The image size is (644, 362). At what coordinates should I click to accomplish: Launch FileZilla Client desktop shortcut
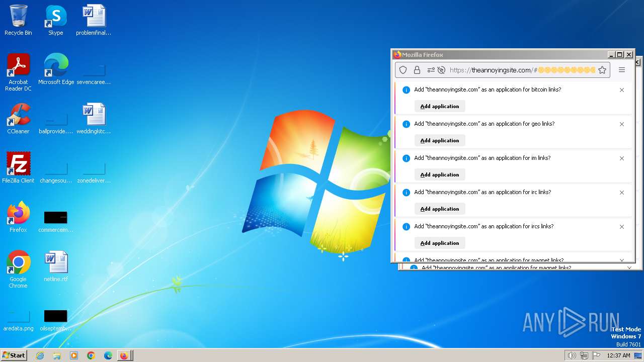point(18,168)
